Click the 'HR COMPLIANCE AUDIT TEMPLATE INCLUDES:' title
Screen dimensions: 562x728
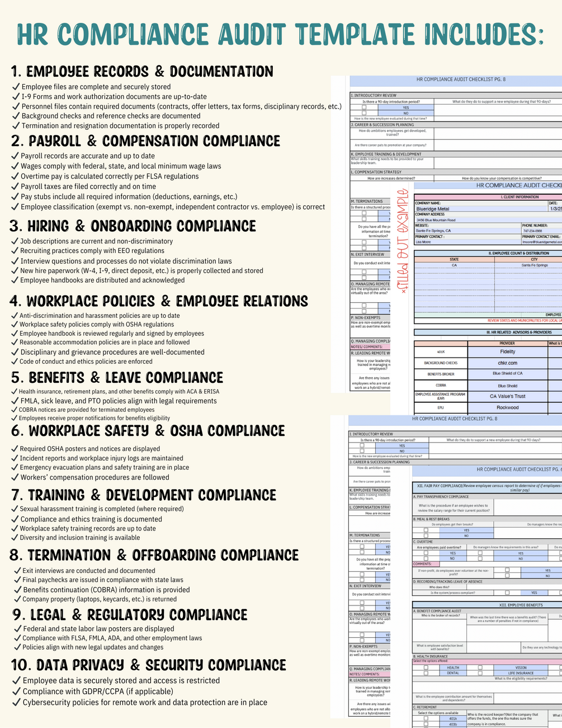pyautogui.click(x=280, y=34)
